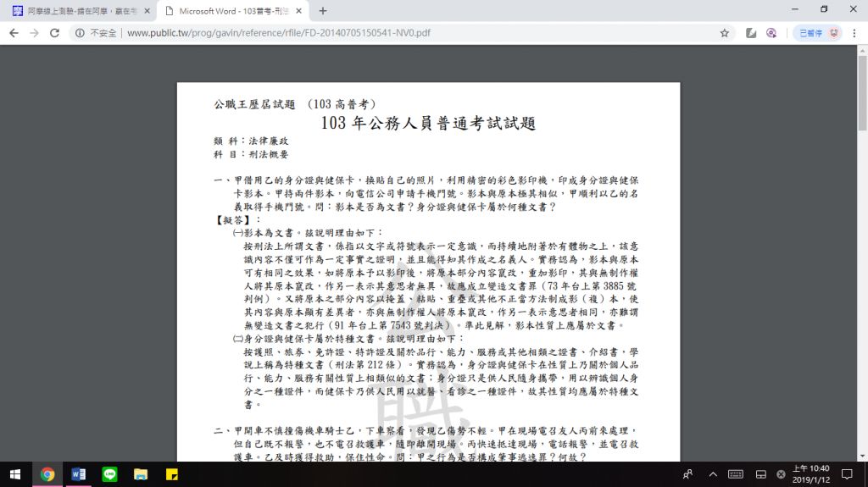
Task: Reload the PDF page
Action: point(55,33)
